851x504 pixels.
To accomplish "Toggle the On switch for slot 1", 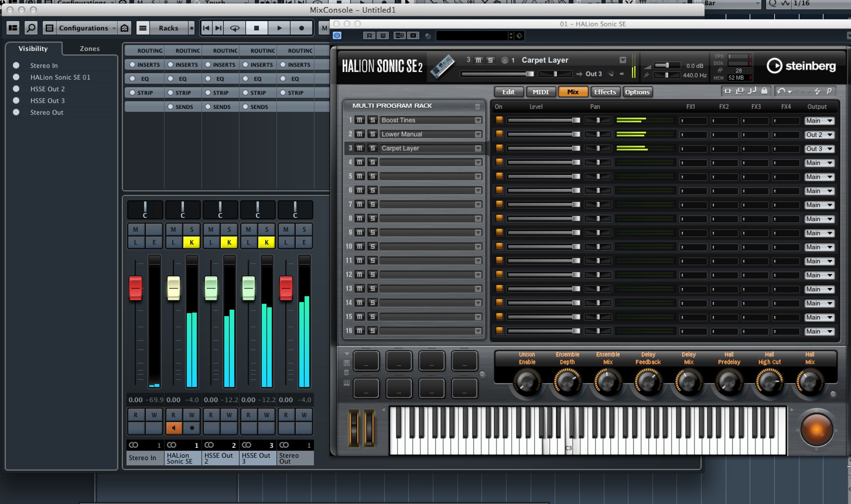I will [x=499, y=120].
